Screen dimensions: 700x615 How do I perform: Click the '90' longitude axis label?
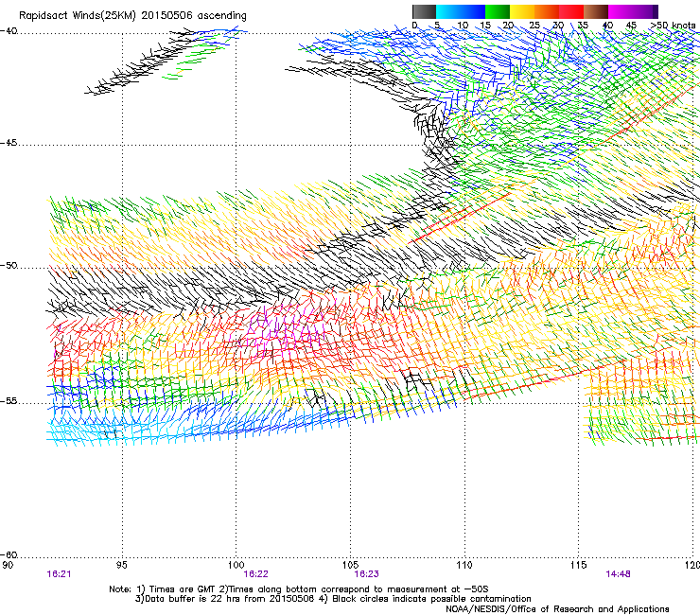(x=8, y=566)
